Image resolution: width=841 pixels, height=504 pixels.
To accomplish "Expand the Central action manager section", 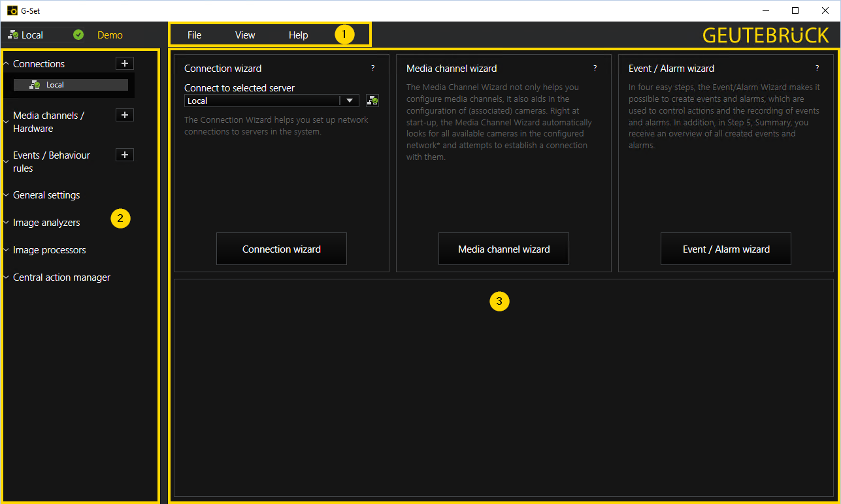I will [61, 277].
